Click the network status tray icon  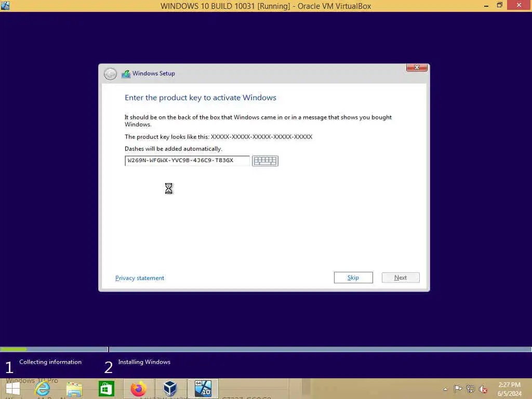pyautogui.click(x=470, y=389)
